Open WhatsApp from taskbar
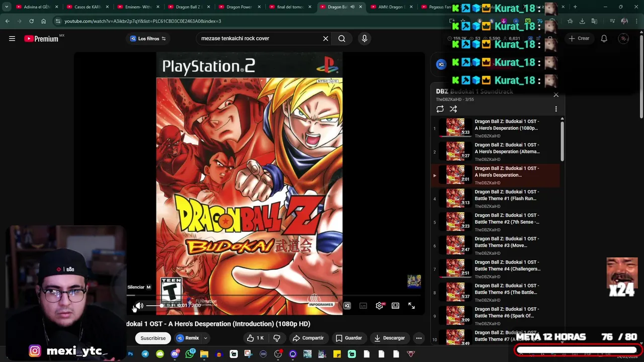The height and width of the screenshot is (362, 644). click(x=189, y=354)
